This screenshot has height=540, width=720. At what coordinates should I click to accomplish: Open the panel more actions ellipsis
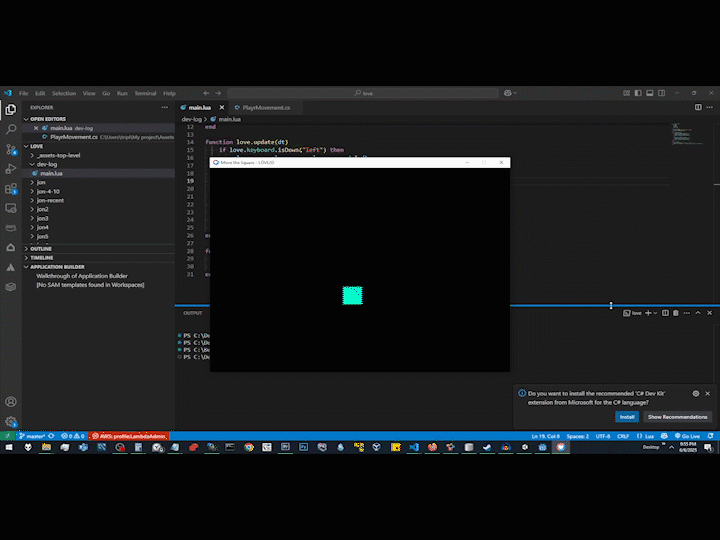pos(686,313)
